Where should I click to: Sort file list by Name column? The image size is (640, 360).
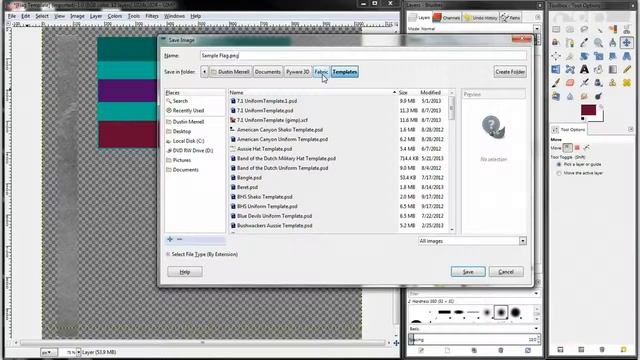click(x=312, y=93)
